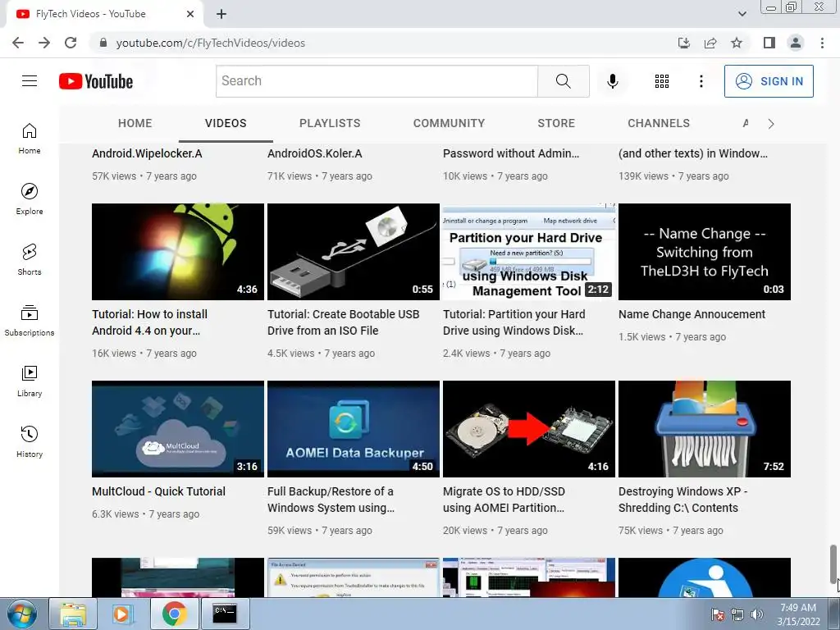The image size is (840, 630).
Task: Click the Android Windows logo thumbnail 4:36
Action: [x=178, y=252]
